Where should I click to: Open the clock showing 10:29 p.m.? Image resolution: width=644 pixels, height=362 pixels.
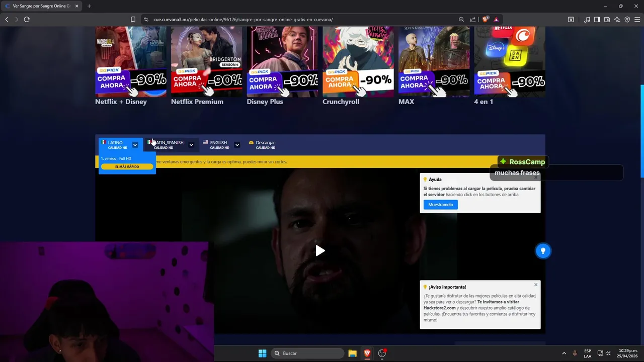pos(628,353)
